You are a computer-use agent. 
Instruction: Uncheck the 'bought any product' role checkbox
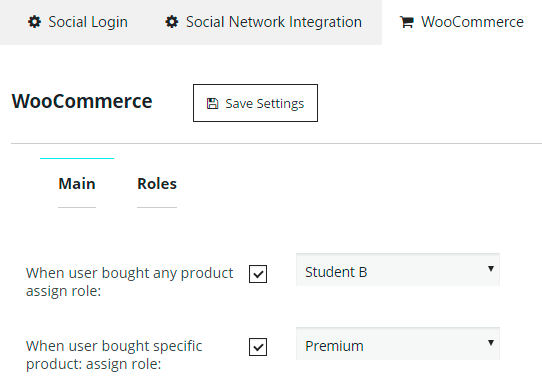258,274
